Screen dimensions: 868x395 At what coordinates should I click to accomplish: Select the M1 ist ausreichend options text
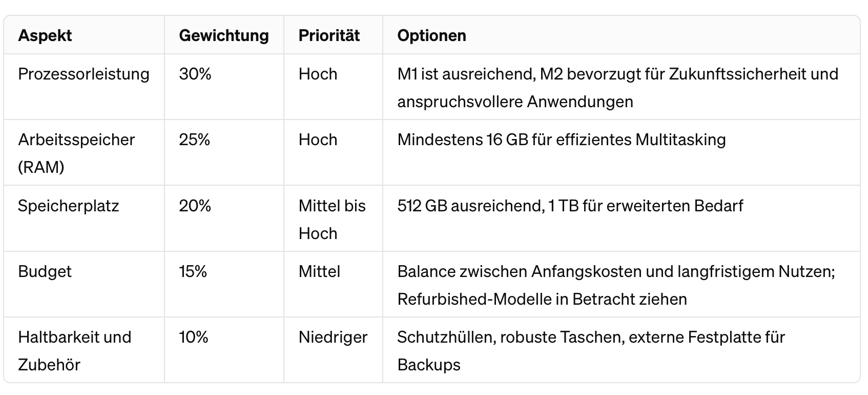617,88
